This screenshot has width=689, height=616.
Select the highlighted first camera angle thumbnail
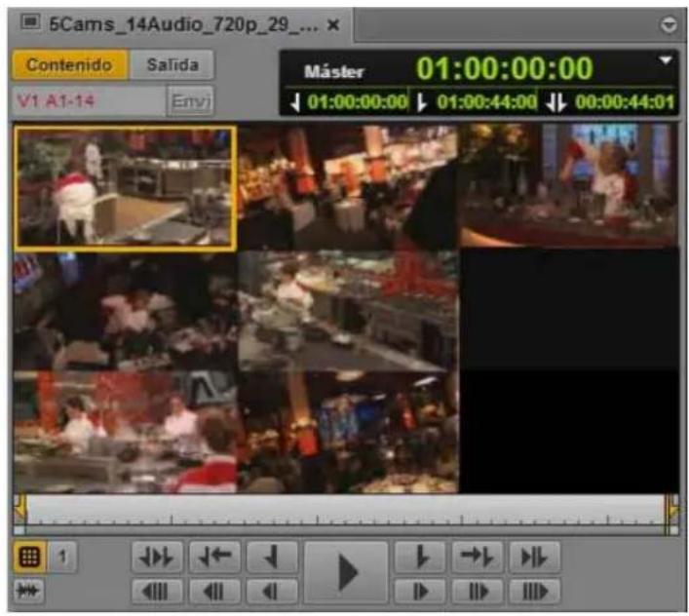coord(126,188)
